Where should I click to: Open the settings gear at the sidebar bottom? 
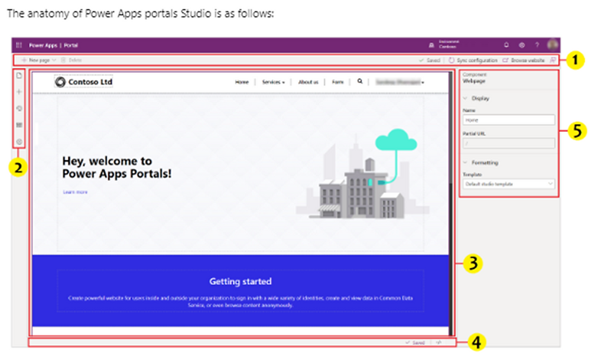pos(20,141)
